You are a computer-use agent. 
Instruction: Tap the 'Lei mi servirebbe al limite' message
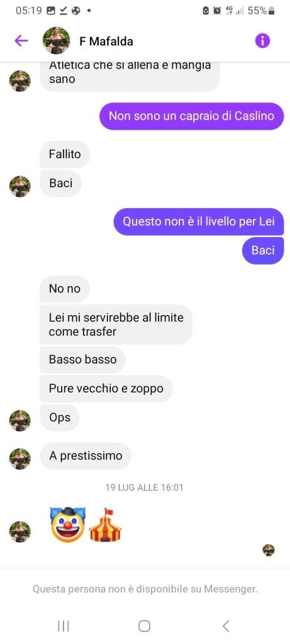(x=116, y=325)
